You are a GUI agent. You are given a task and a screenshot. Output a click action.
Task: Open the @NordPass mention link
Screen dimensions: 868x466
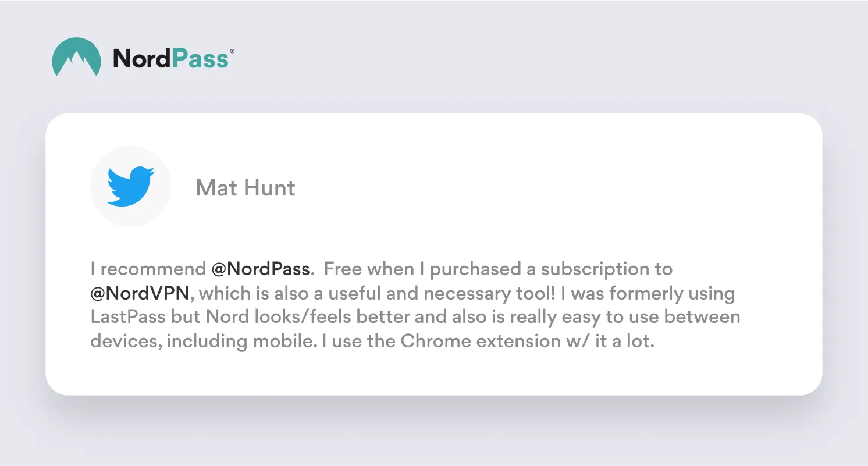260,269
